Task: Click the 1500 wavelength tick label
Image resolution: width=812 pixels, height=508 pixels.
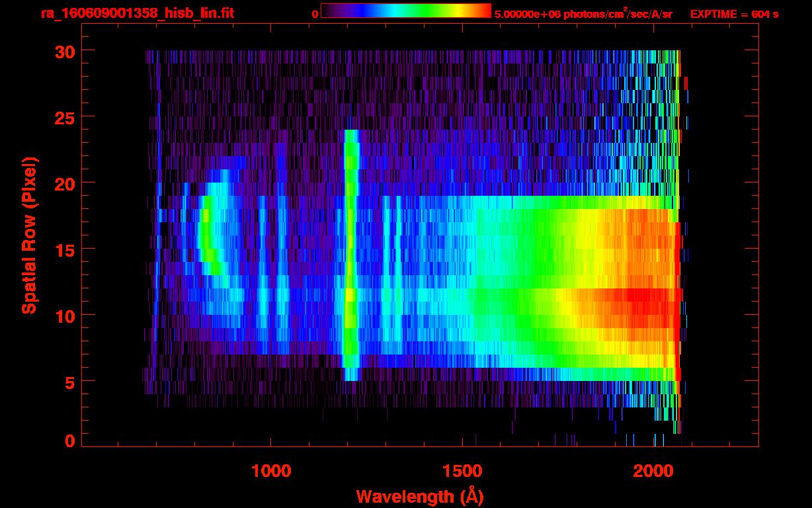Action: (462, 471)
